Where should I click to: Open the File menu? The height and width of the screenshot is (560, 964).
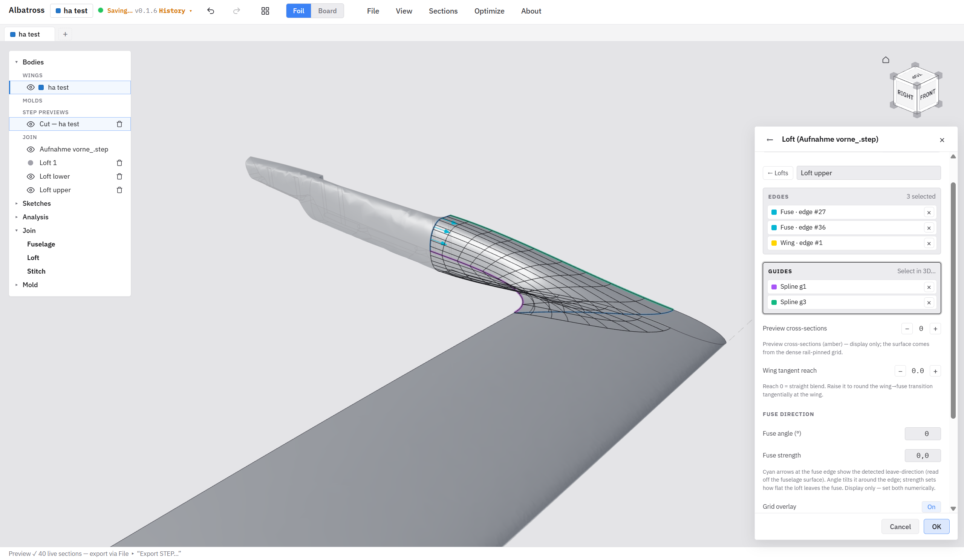click(373, 11)
